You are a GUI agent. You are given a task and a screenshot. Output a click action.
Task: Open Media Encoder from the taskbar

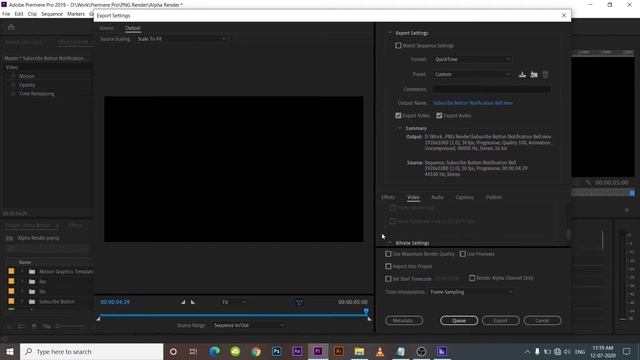442,351
